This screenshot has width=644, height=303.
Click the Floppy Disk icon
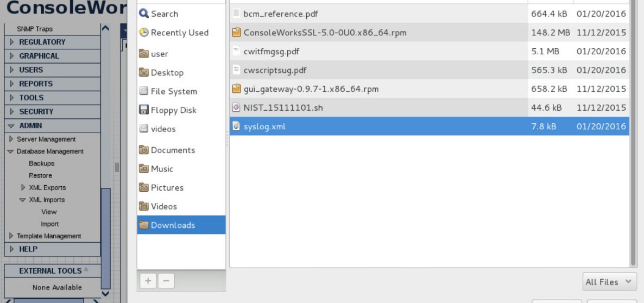click(144, 110)
